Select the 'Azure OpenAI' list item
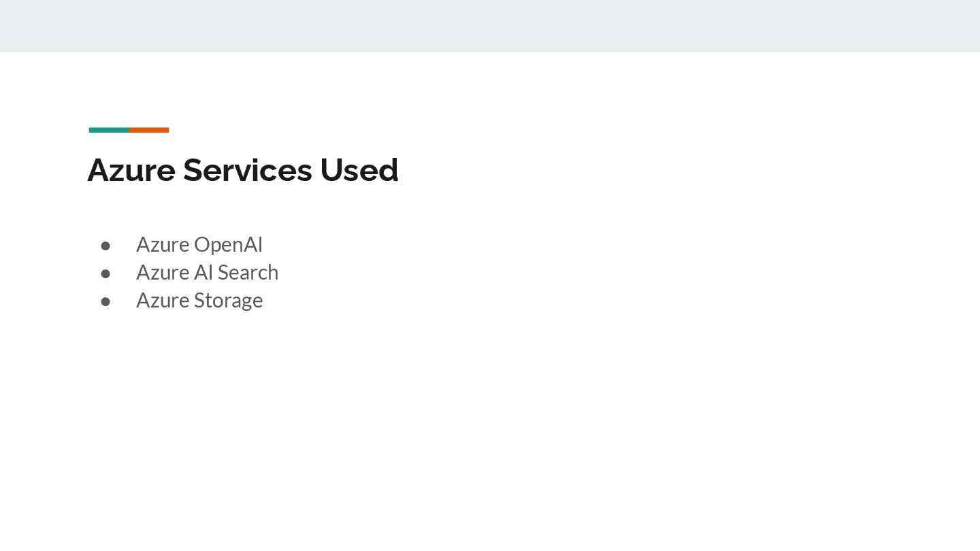Image resolution: width=980 pixels, height=551 pixels. tap(199, 244)
